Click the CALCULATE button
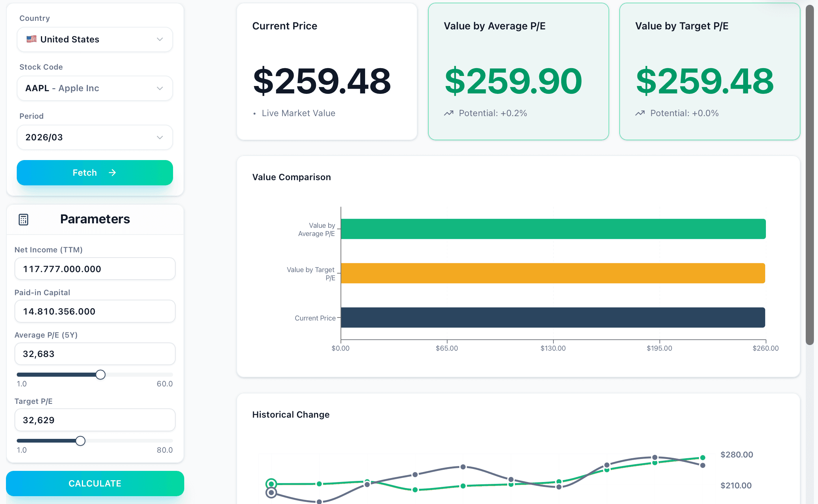Image resolution: width=818 pixels, height=504 pixels. tap(95, 484)
